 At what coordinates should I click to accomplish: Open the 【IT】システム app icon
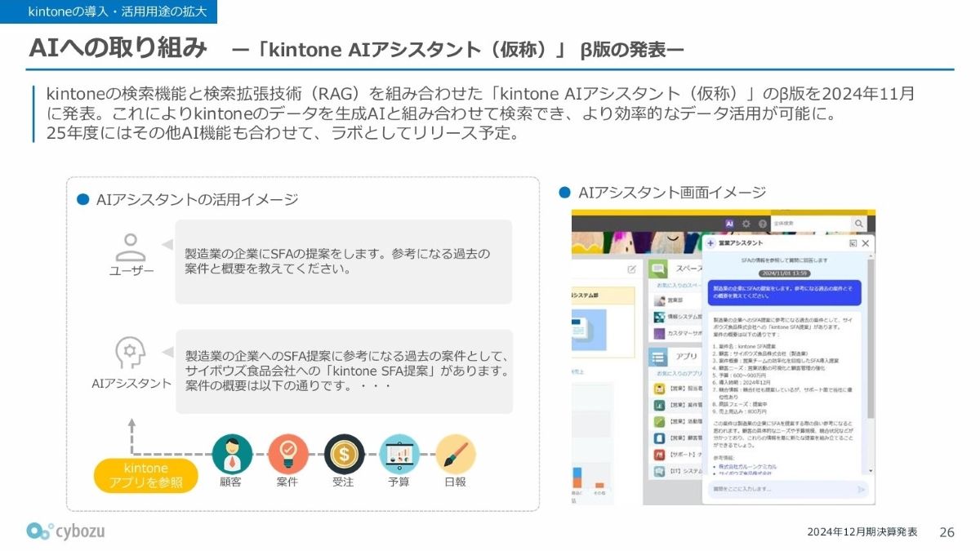[659, 472]
